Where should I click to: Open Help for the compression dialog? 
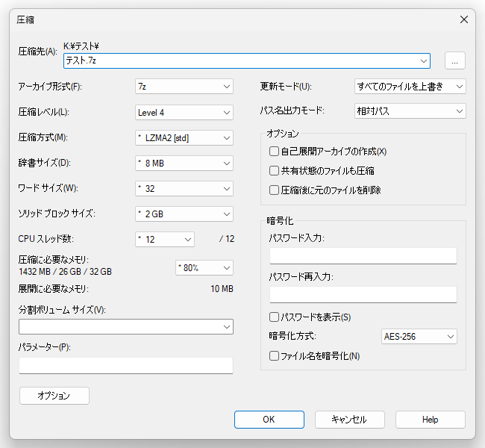click(431, 420)
